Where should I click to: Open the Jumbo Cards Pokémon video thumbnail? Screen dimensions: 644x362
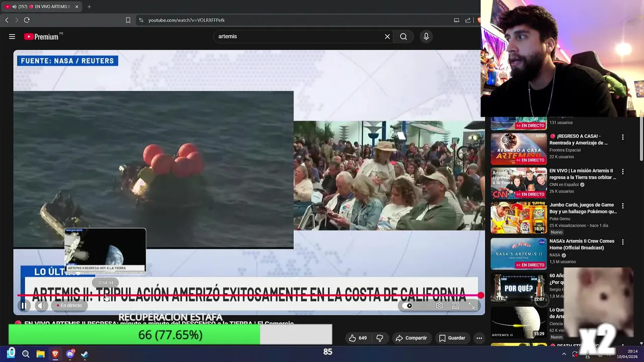[x=519, y=218]
